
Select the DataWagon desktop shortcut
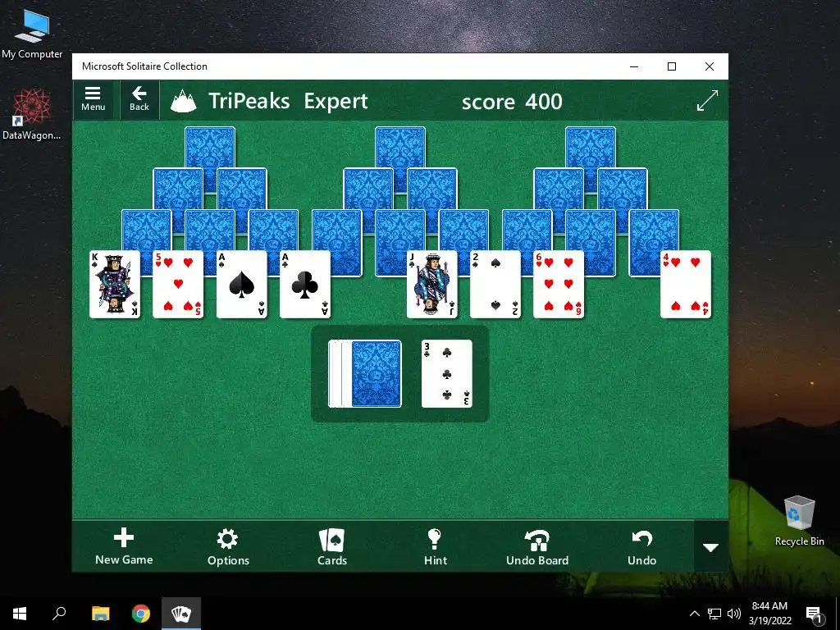[32, 115]
